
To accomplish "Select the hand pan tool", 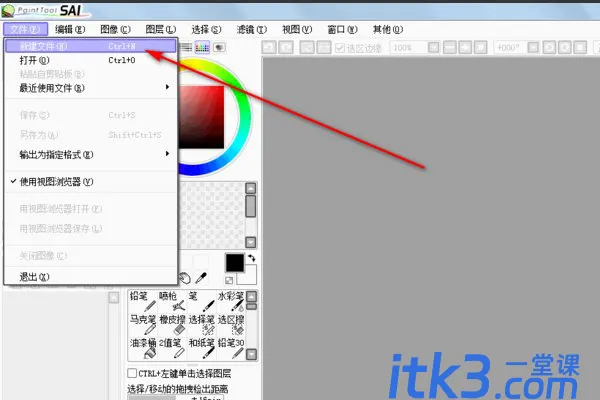I will [185, 278].
